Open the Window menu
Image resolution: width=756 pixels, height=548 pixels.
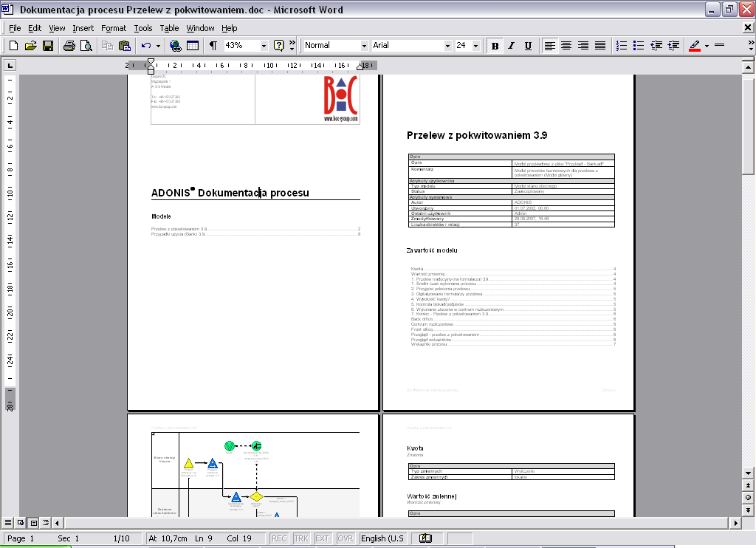201,28
